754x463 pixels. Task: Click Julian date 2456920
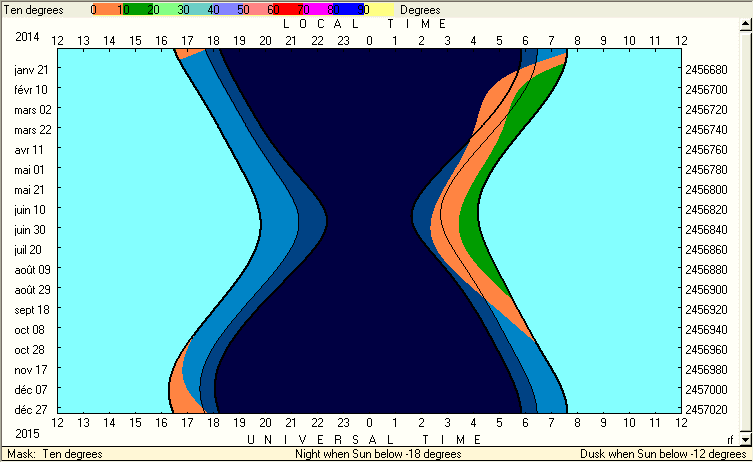706,310
